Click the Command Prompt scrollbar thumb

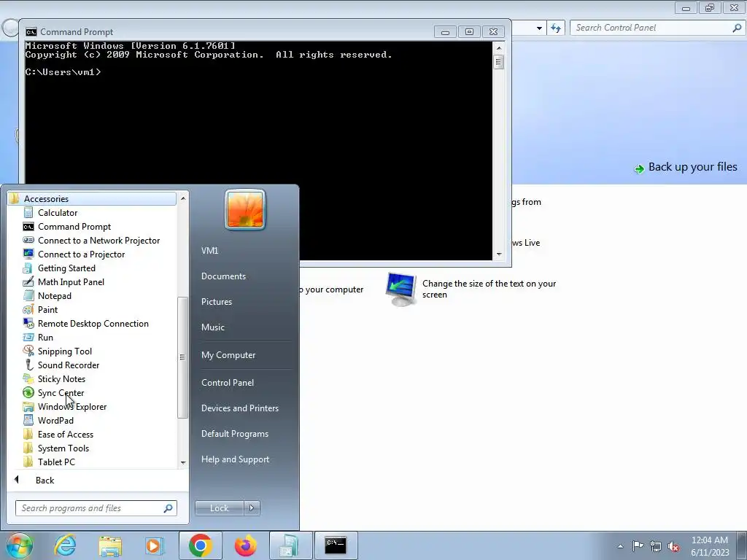(499, 62)
